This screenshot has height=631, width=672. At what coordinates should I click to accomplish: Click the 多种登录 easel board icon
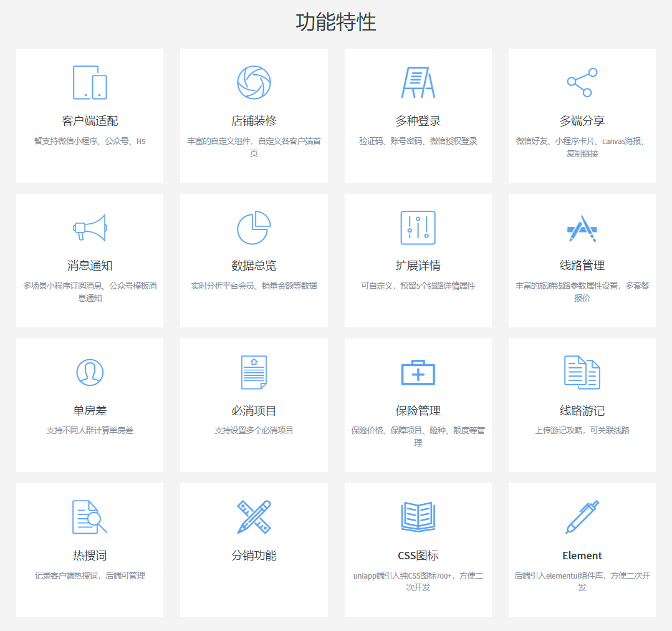tap(418, 82)
